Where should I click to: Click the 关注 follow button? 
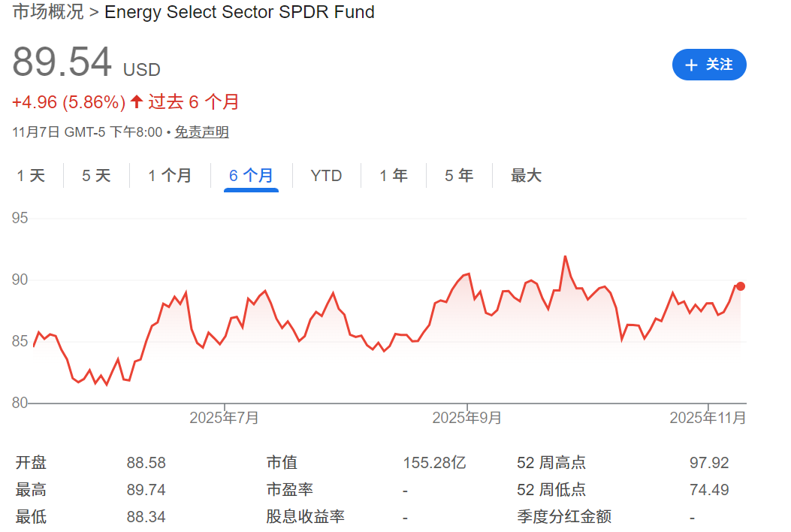(x=709, y=65)
